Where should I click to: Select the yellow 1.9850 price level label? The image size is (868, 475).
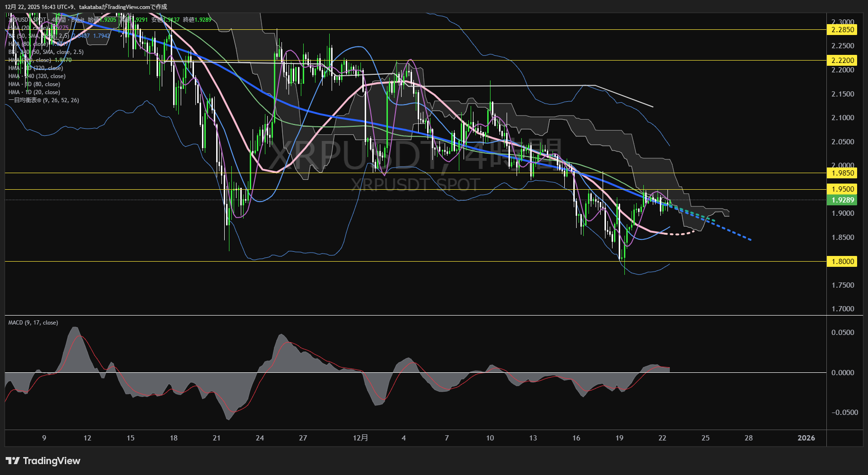pyautogui.click(x=842, y=173)
